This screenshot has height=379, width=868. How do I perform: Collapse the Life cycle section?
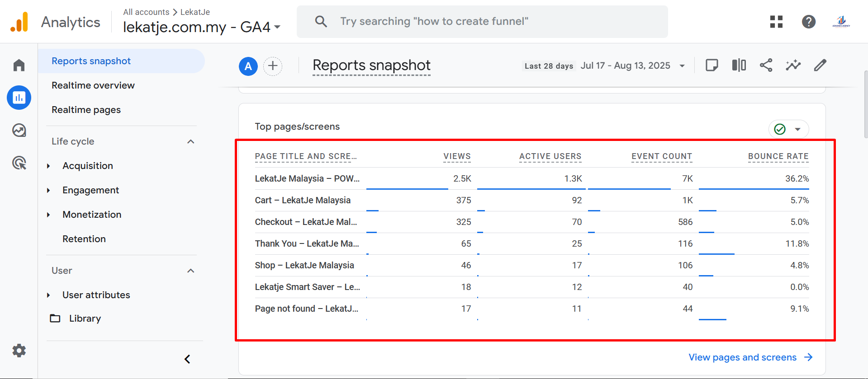tap(190, 141)
